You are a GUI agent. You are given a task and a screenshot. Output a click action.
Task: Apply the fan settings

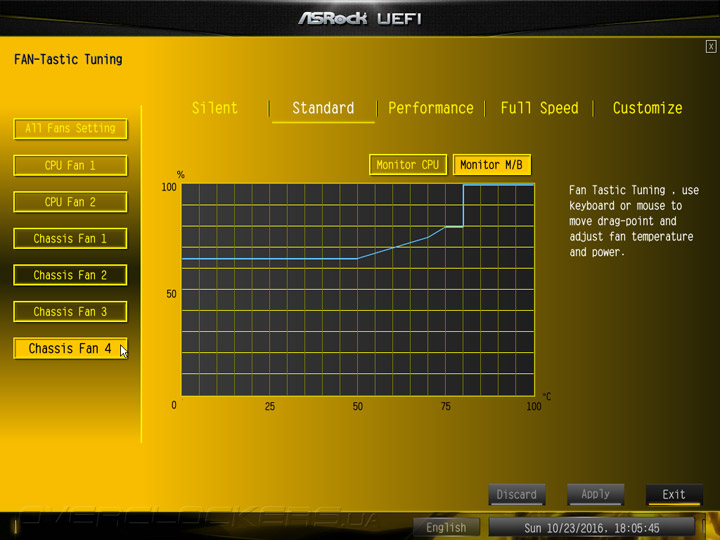point(596,495)
